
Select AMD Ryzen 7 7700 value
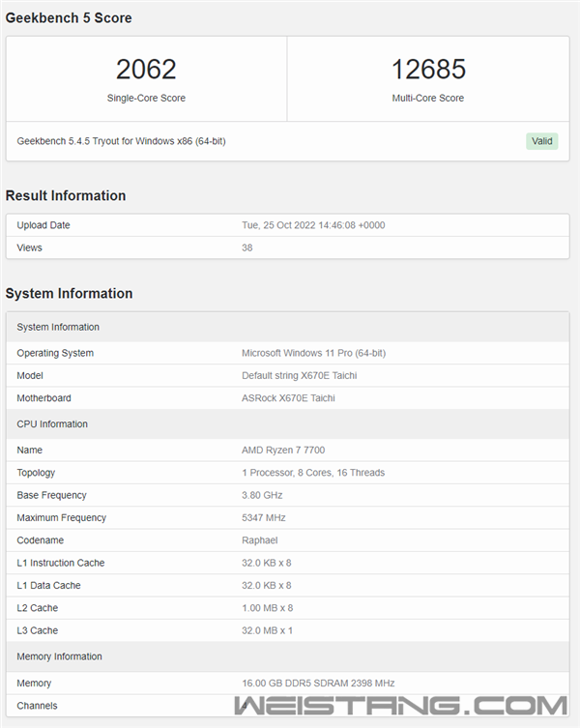pos(283,450)
